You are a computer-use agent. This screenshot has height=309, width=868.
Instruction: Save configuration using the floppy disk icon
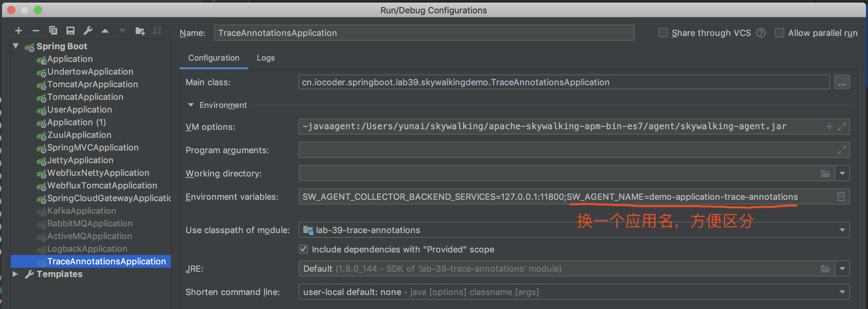coord(71,31)
